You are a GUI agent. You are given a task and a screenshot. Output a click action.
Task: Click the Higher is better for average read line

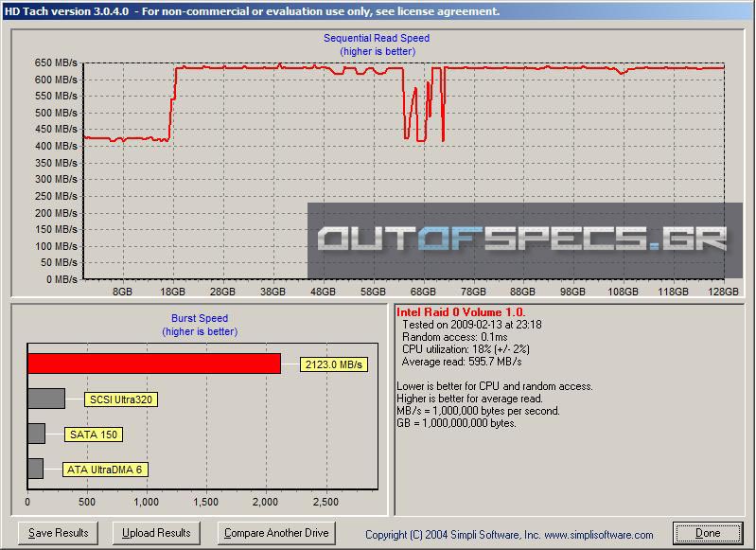(469, 399)
